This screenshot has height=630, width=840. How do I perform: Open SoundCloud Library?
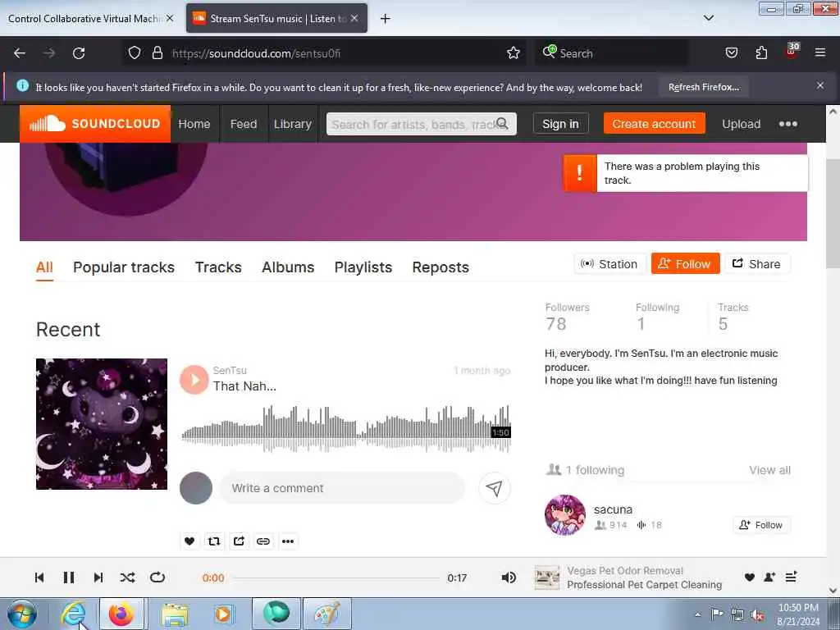click(x=293, y=124)
